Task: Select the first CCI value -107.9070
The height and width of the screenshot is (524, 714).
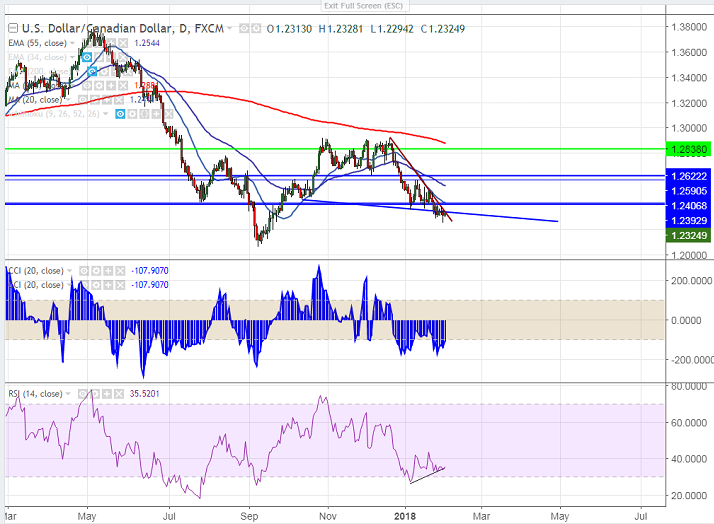Action: click(x=150, y=271)
